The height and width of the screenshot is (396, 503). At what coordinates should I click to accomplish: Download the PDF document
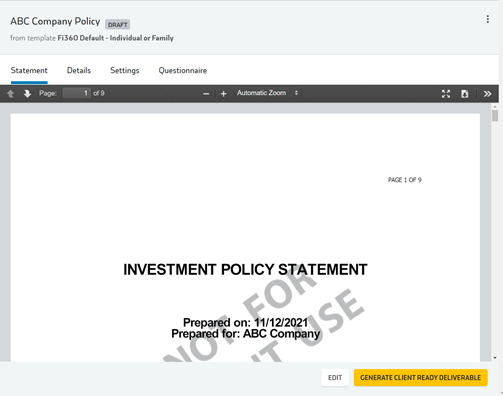[465, 94]
